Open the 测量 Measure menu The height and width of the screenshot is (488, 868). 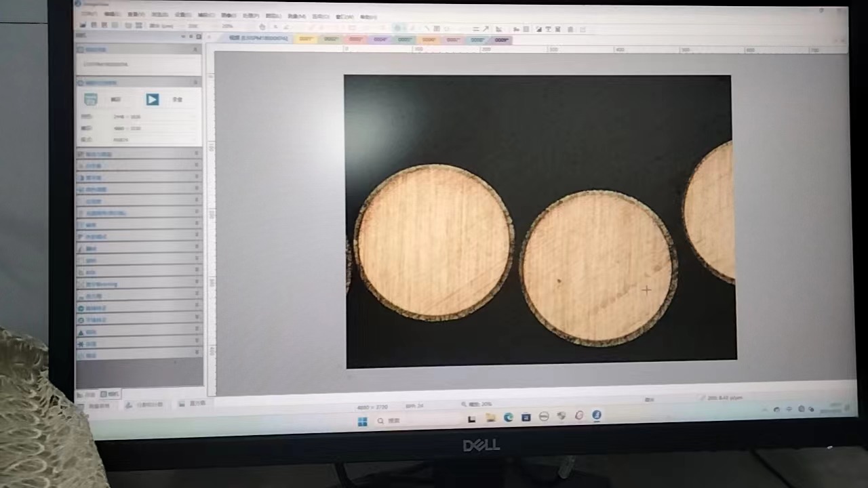click(x=296, y=16)
